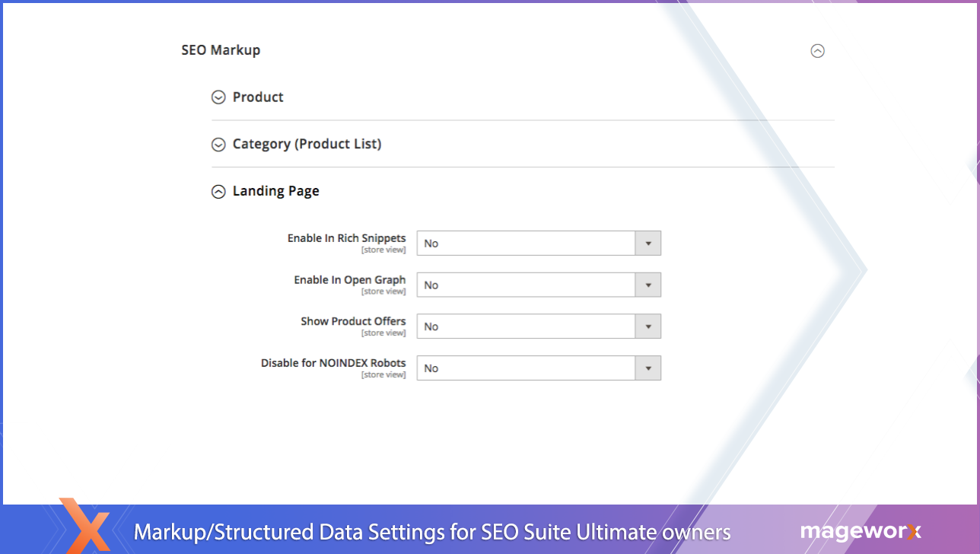980x554 pixels.
Task: Click the 'Enable In Rich Snippets' field label
Action: (x=346, y=238)
